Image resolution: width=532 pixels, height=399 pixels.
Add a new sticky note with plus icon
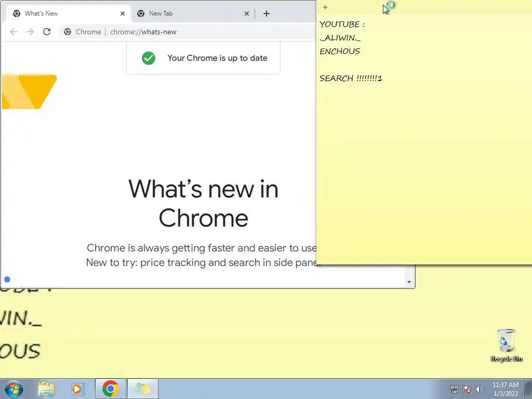click(325, 7)
